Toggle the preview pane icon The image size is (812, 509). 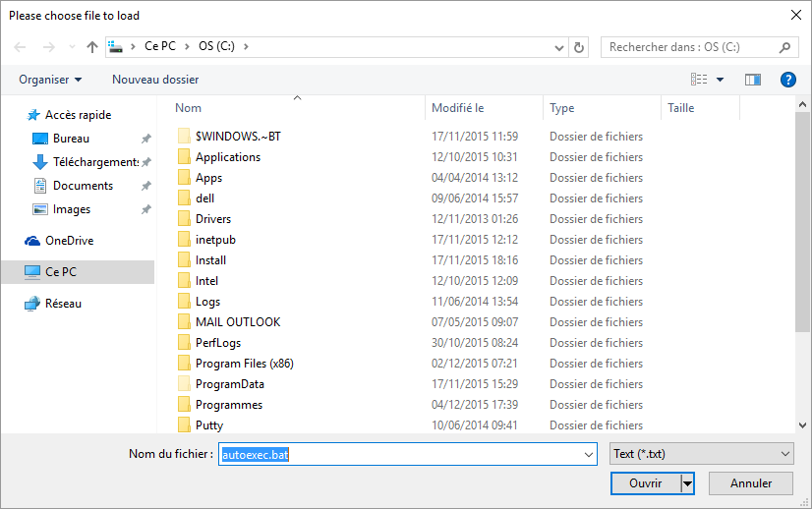pyautogui.click(x=753, y=80)
